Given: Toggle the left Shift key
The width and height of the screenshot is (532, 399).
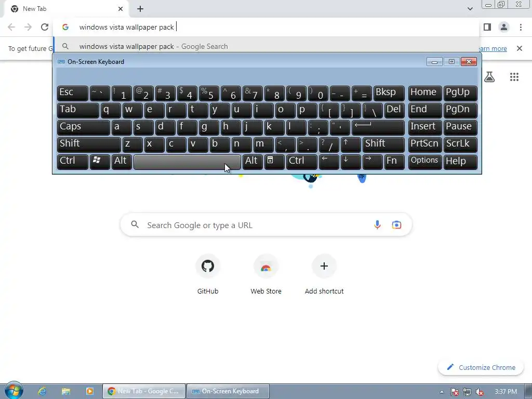Looking at the screenshot, I should point(89,144).
